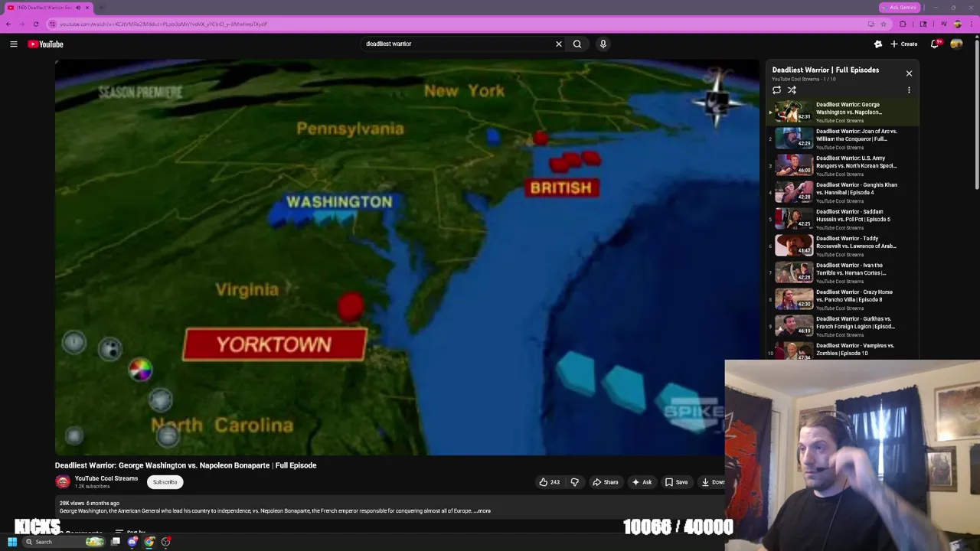Open the YouTube Cool Streams channel avatar

(63, 481)
